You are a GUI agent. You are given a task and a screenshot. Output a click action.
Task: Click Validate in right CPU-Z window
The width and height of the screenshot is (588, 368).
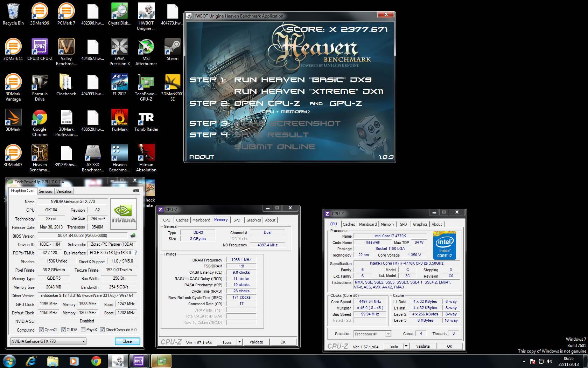pos(423,346)
